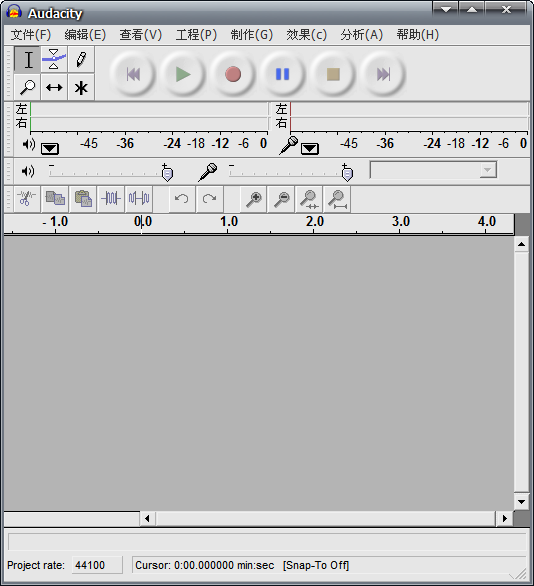Click the Silence selection icon

pos(139,198)
